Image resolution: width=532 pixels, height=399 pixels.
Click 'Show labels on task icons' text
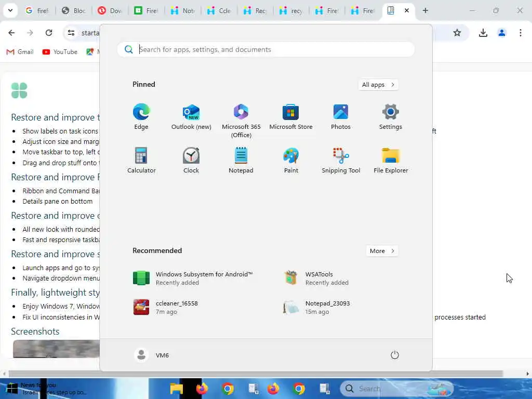60,131
